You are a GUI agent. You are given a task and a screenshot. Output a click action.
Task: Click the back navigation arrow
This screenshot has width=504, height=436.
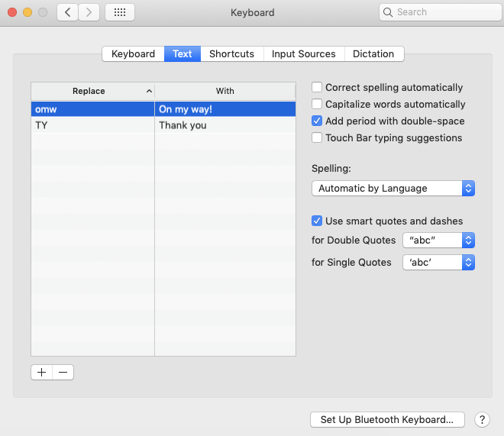(67, 12)
